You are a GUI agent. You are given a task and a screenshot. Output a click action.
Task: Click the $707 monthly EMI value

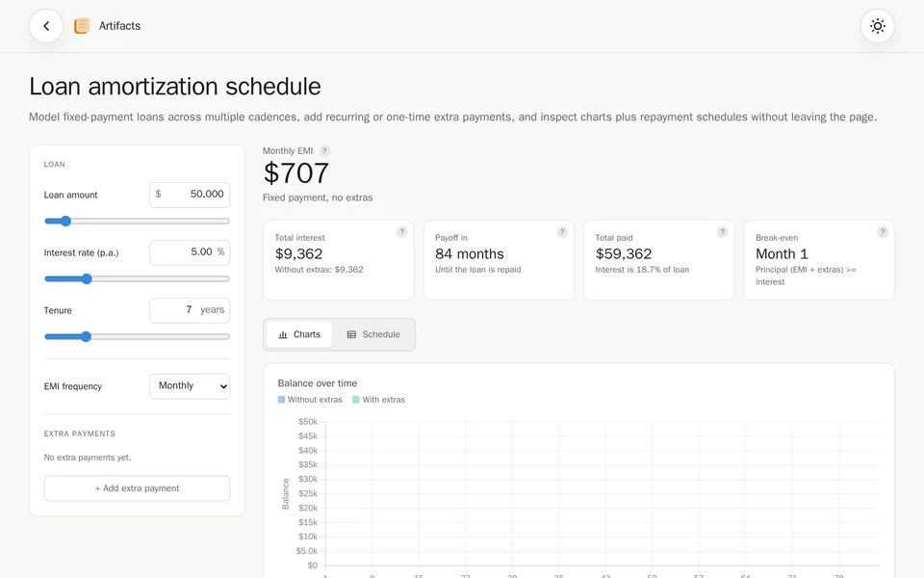(x=295, y=173)
